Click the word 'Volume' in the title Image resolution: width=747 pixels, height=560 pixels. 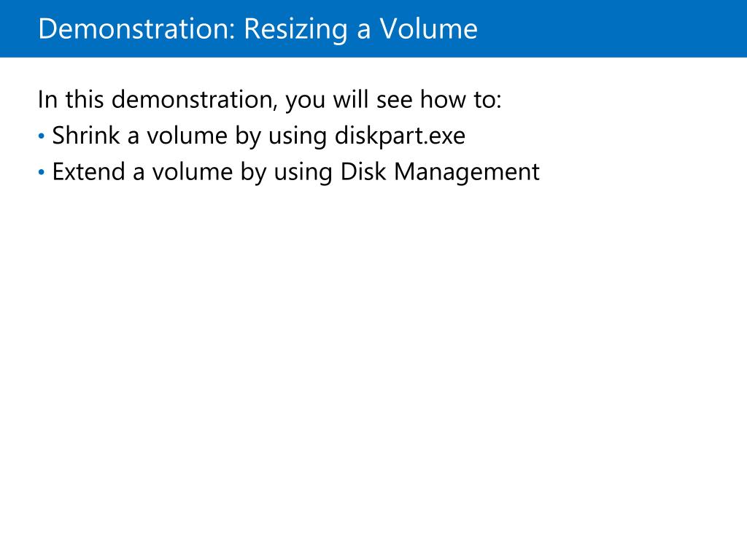tap(429, 28)
